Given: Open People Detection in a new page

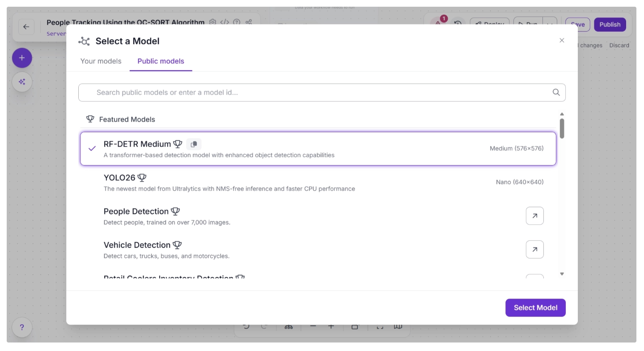Looking at the screenshot, I should point(534,216).
